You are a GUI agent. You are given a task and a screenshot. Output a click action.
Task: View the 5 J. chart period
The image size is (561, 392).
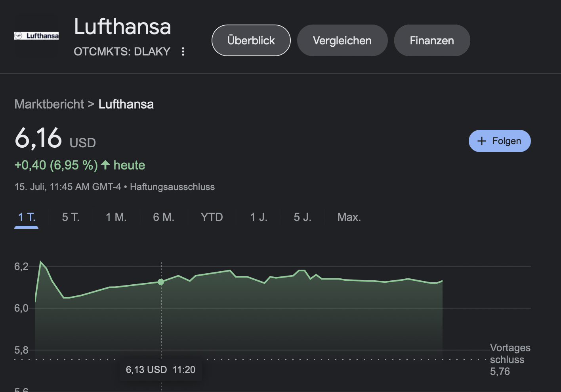[x=302, y=217]
